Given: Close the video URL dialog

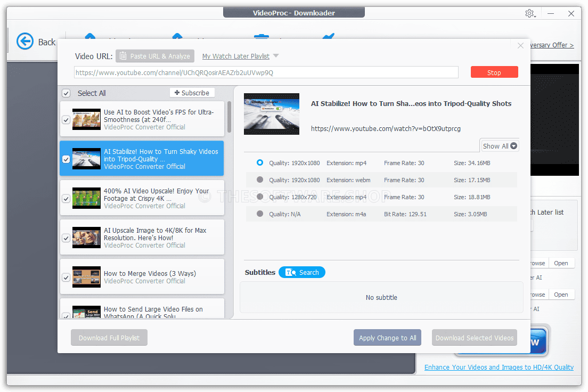Looking at the screenshot, I should [520, 46].
